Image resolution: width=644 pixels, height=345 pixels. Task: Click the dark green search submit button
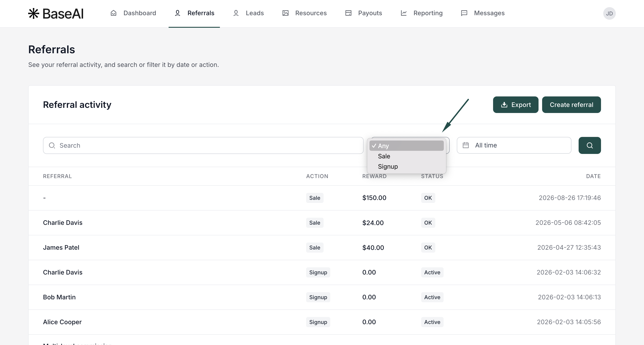(x=590, y=145)
